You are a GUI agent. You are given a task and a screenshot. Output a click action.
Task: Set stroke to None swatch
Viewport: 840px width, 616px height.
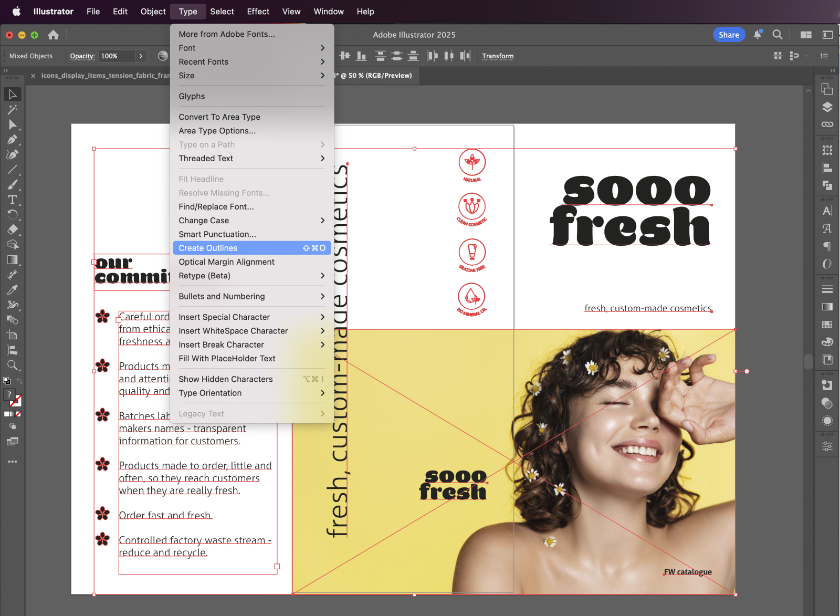[18, 414]
